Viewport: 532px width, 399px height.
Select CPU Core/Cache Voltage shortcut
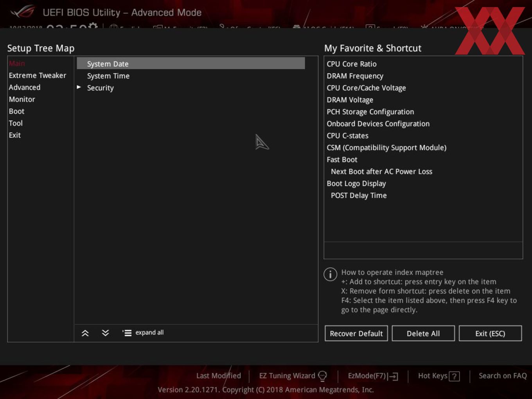(366, 88)
